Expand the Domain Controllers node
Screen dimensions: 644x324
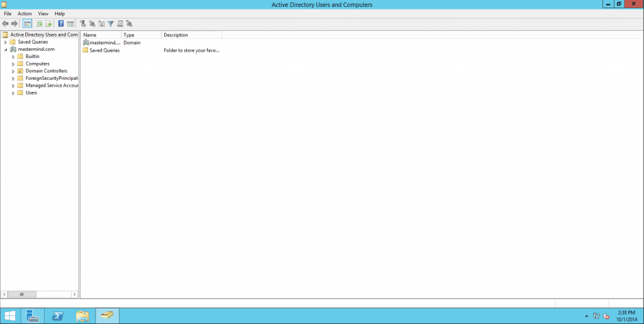pyautogui.click(x=13, y=71)
